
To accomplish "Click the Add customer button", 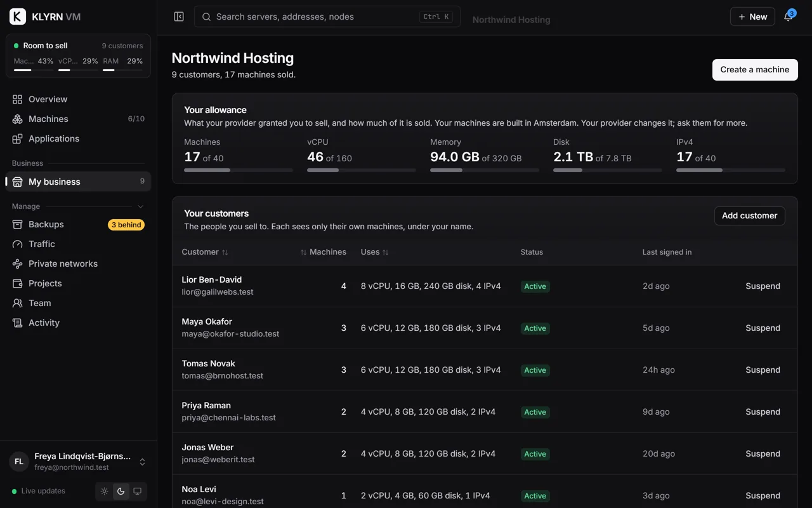I will [749, 216].
